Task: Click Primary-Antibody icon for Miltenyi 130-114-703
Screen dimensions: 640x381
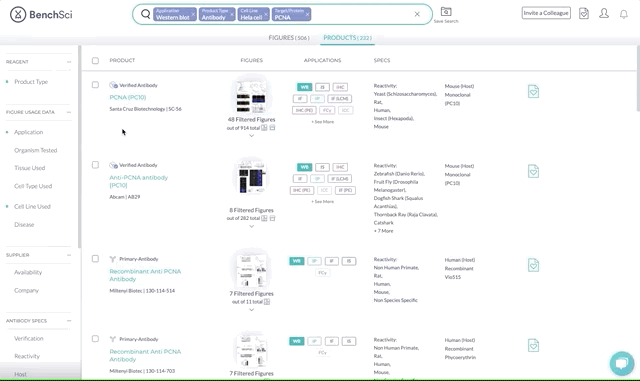Action: tap(113, 339)
